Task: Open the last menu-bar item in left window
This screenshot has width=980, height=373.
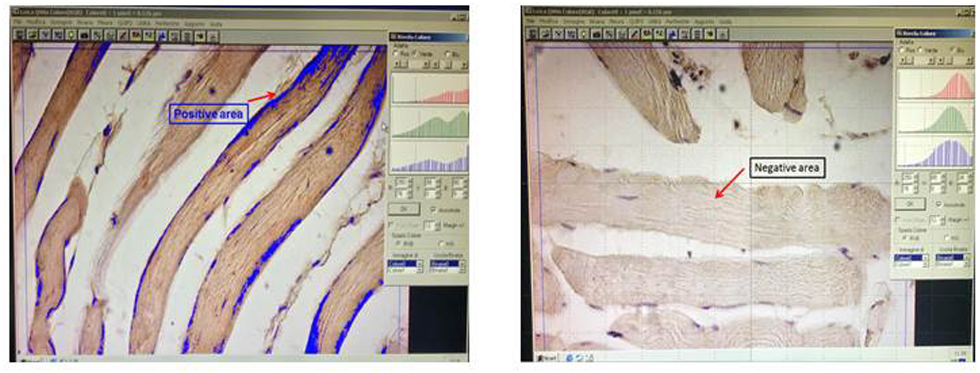Action: point(215,24)
